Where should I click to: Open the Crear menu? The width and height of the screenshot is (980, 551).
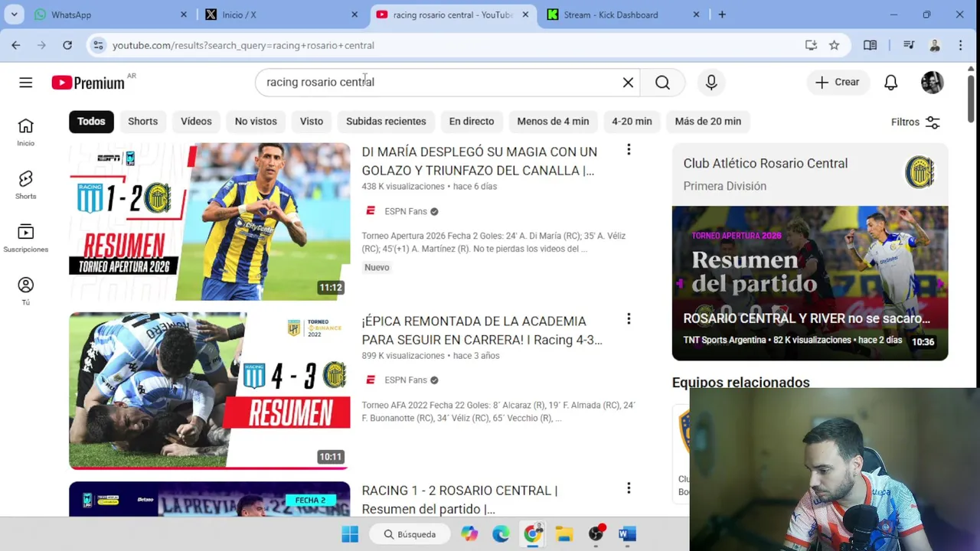click(x=838, y=83)
